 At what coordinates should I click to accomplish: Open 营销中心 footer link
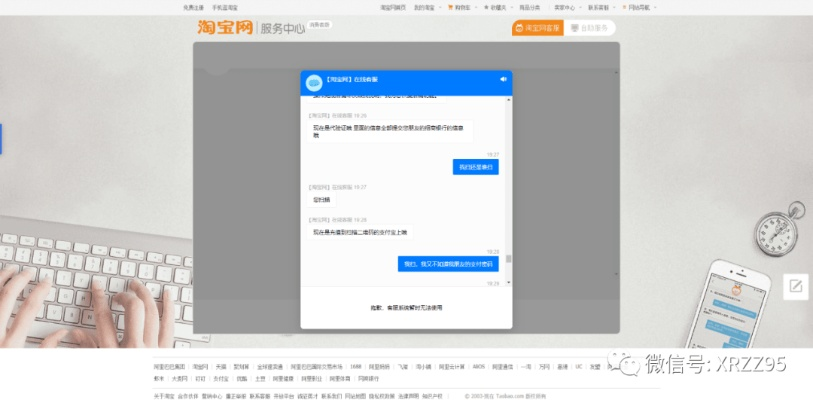pos(212,396)
